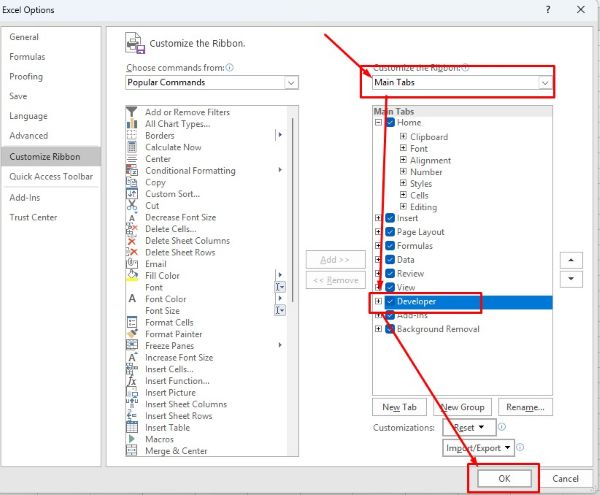The image size is (600, 495).
Task: Toggle the View tab checkbox
Action: 390,287
